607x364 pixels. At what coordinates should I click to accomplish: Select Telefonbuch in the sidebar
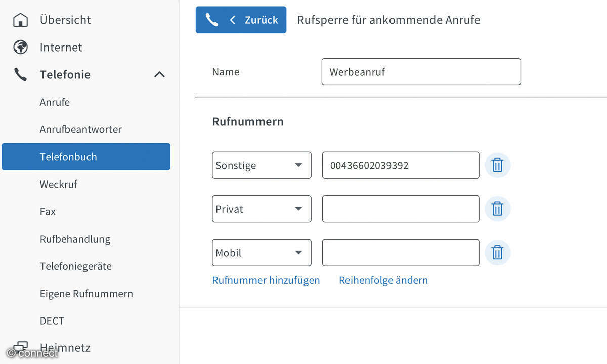86,157
